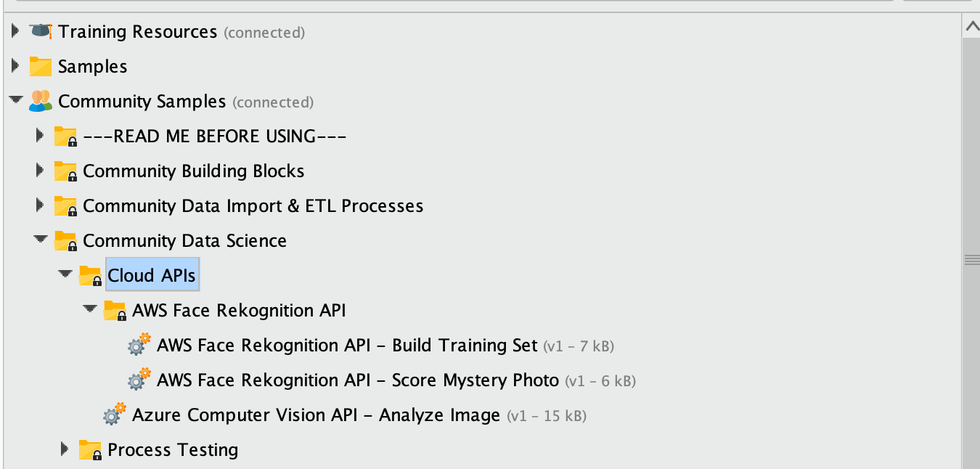
Task: Expand the Process Testing folder
Action: coord(65,449)
